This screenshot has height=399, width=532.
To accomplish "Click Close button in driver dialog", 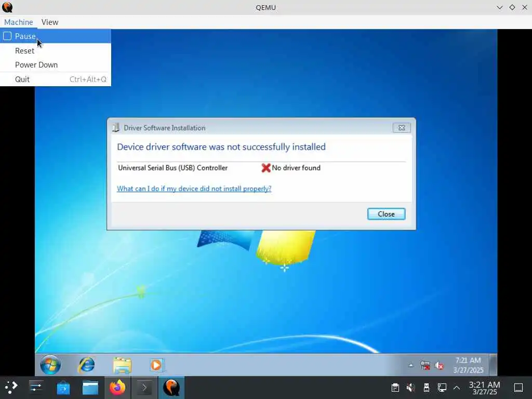I will coord(386,214).
